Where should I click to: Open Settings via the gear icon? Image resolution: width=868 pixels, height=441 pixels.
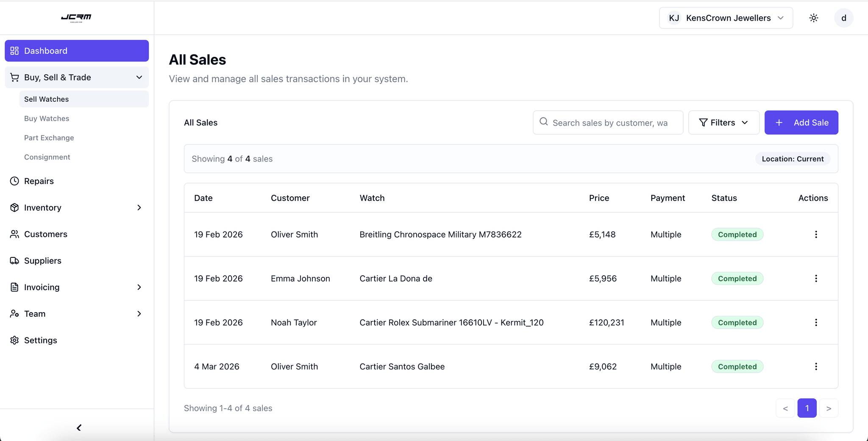pos(14,340)
